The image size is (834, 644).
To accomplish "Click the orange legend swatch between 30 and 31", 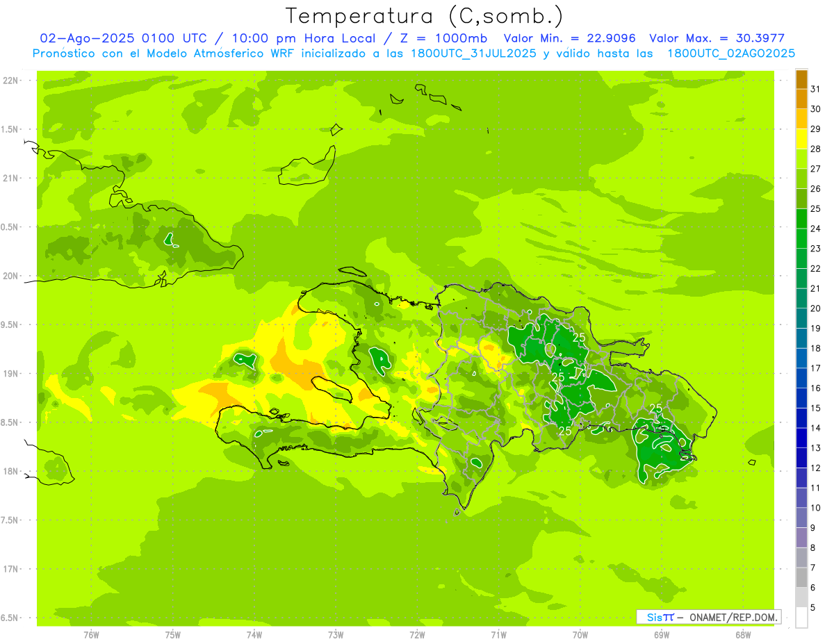I will 801,99.
